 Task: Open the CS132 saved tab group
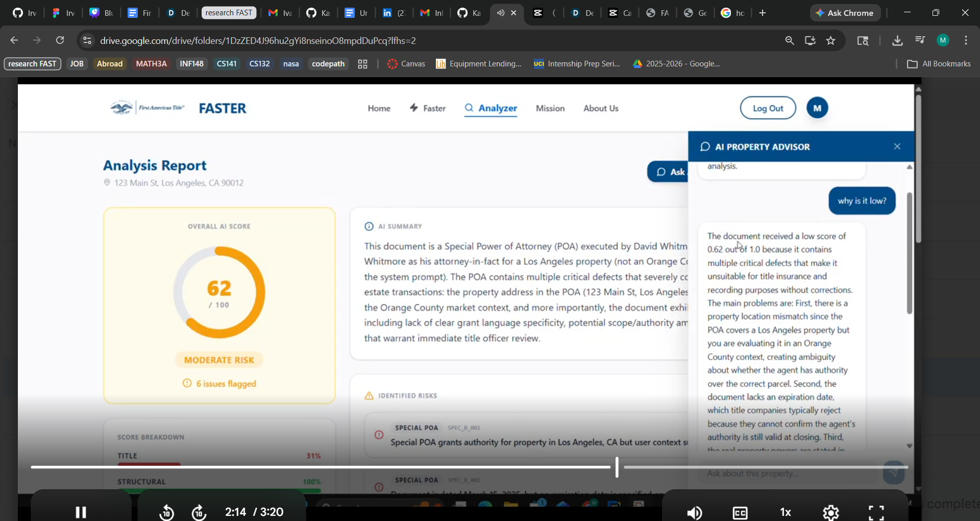pos(259,64)
